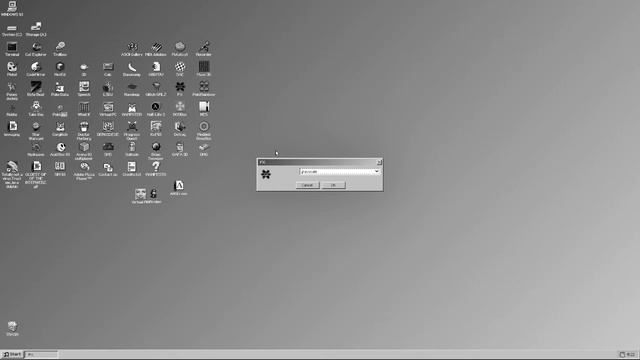The width and height of the screenshot is (640, 360).
Task: Open the Doctor Marburg icon
Action: point(84,131)
